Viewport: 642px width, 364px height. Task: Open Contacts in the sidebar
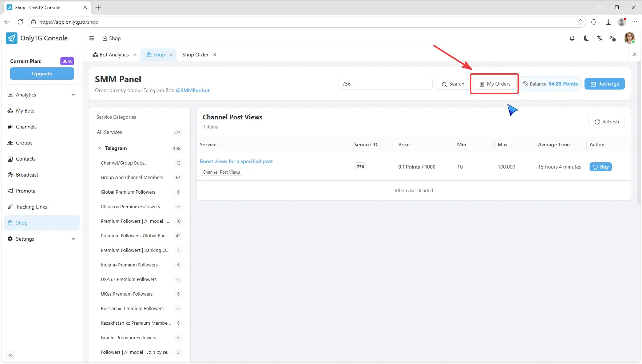[x=42, y=159]
